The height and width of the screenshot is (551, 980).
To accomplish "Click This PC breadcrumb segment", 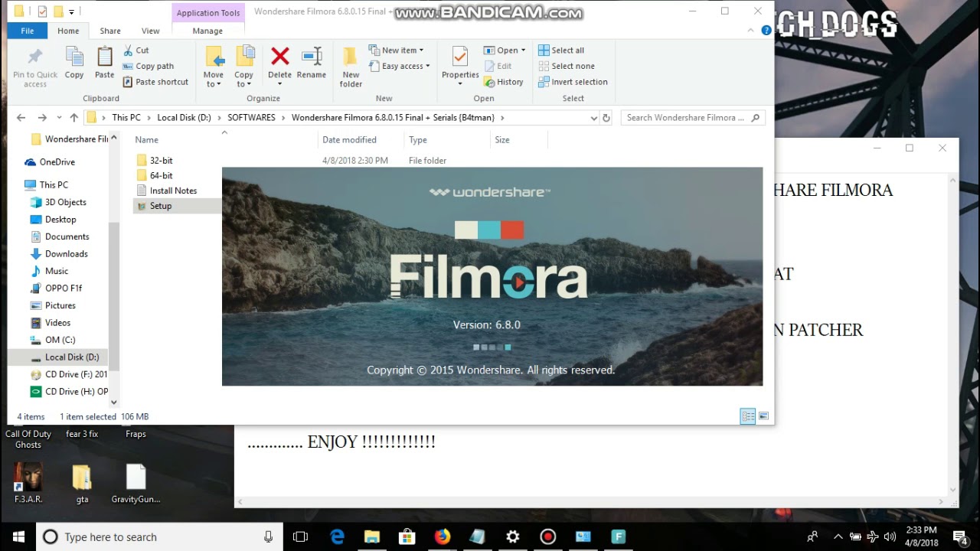I will tap(126, 118).
